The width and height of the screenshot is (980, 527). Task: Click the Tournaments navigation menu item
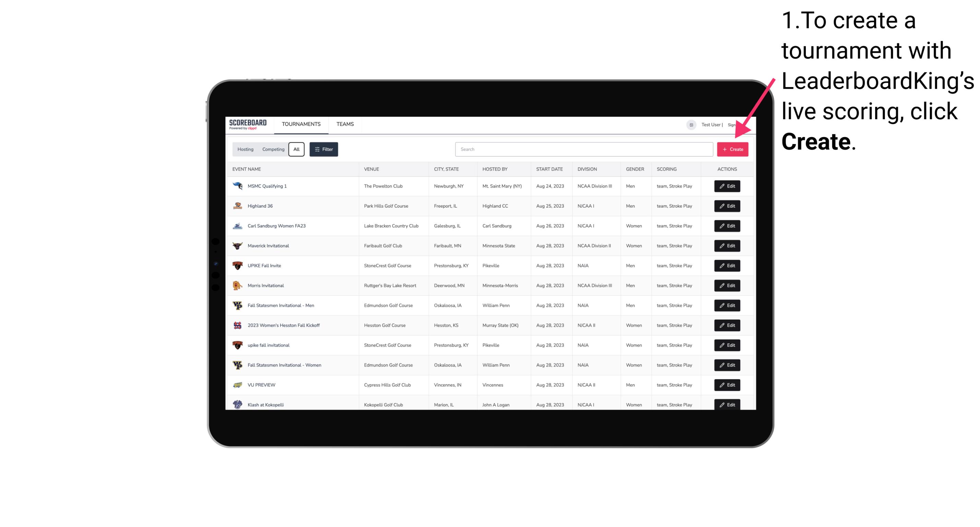click(x=301, y=124)
